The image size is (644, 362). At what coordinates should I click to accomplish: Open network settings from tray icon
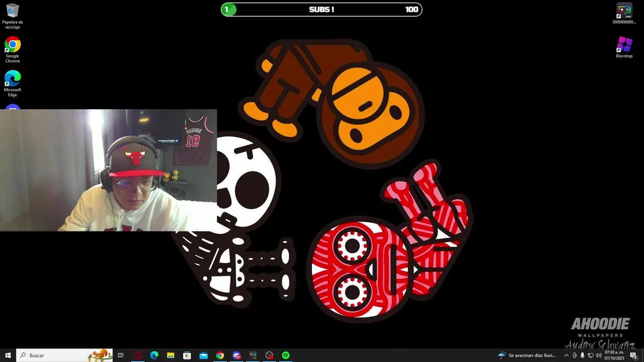point(591,355)
